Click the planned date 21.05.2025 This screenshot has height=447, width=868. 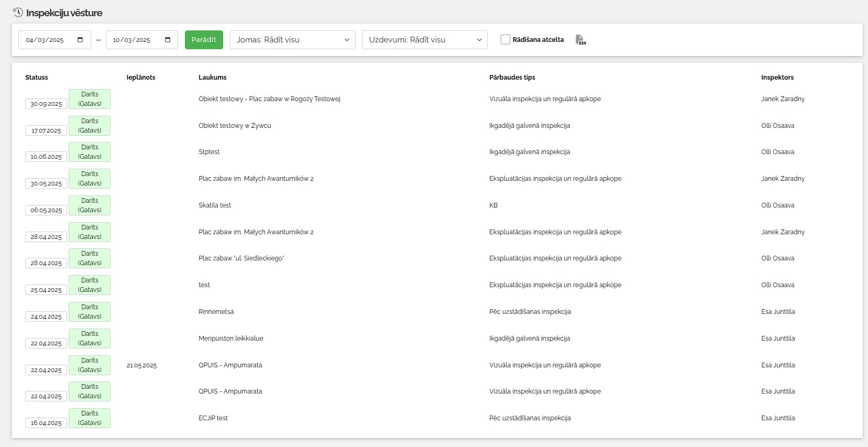pyautogui.click(x=141, y=365)
